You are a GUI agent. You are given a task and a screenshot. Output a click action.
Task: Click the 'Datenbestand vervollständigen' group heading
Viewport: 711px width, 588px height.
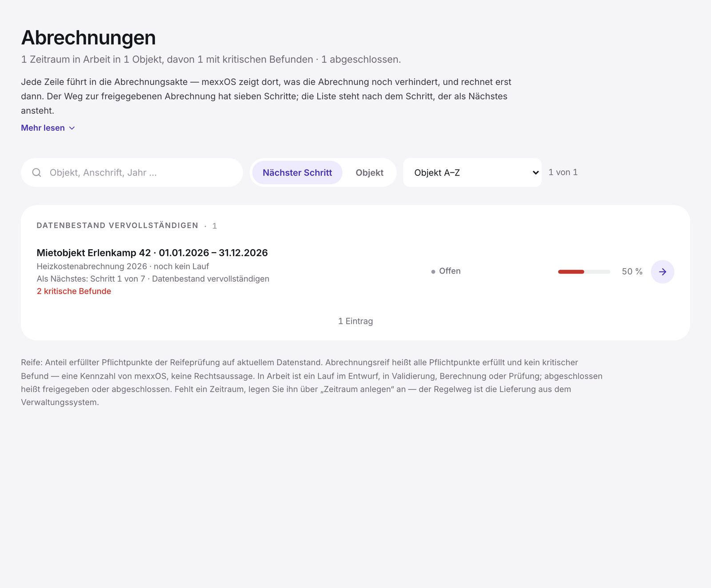click(117, 226)
